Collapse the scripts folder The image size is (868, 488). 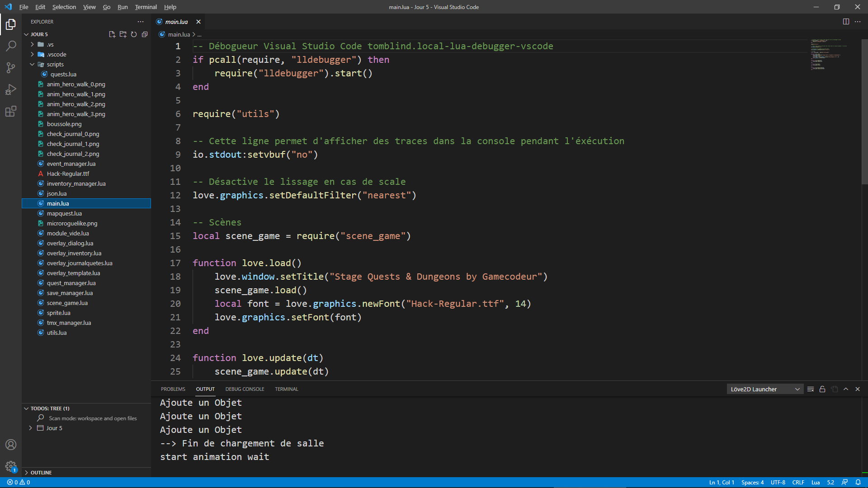pyautogui.click(x=55, y=64)
